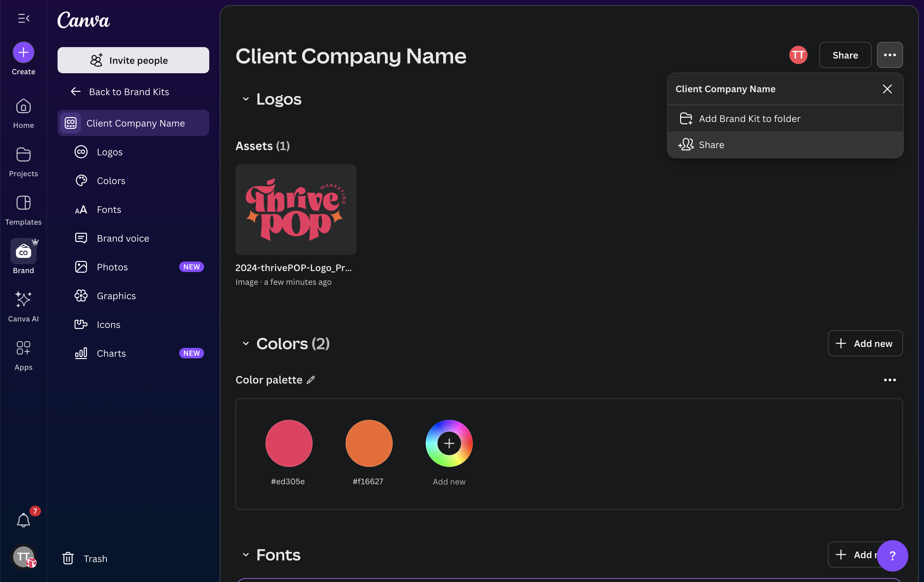
Task: Go to Home in the sidebar
Action: point(24,113)
